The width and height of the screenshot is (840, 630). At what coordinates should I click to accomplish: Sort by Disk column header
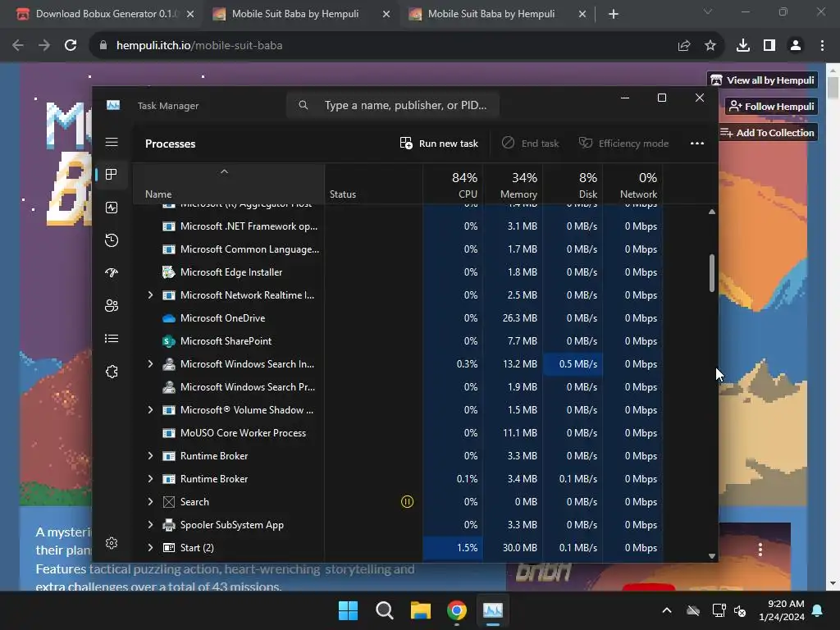tap(573, 185)
